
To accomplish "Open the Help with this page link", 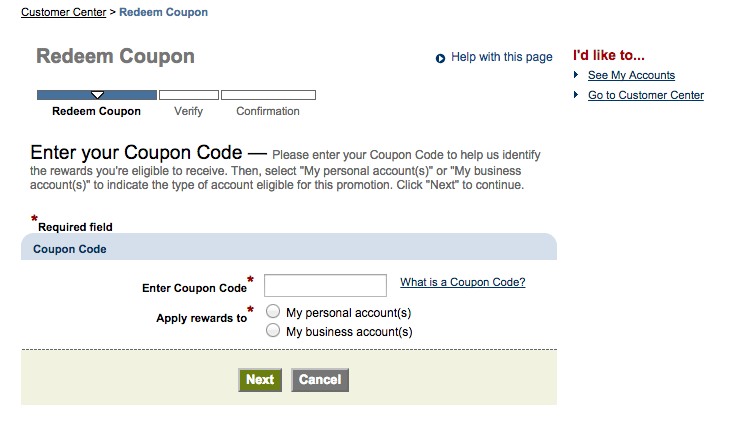I will 501,57.
